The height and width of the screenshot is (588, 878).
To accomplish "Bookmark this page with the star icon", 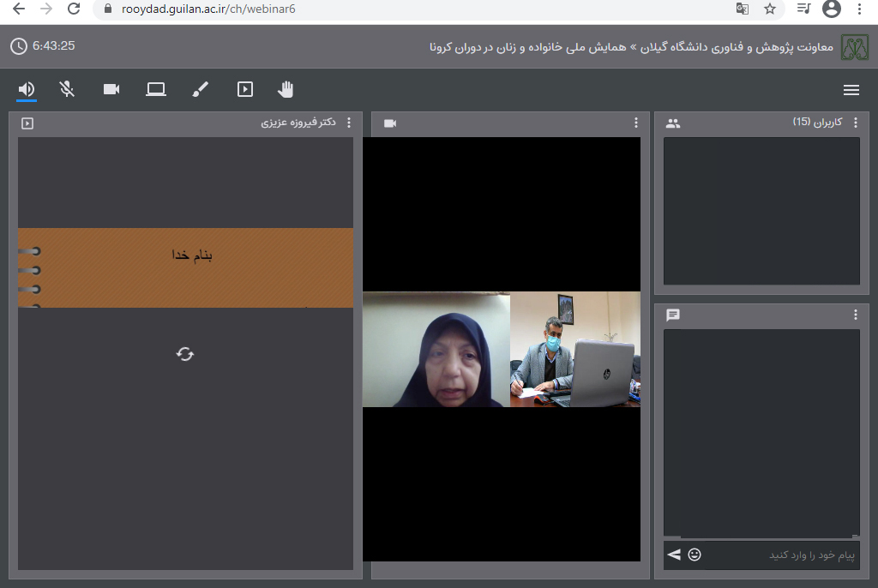I will 770,9.
